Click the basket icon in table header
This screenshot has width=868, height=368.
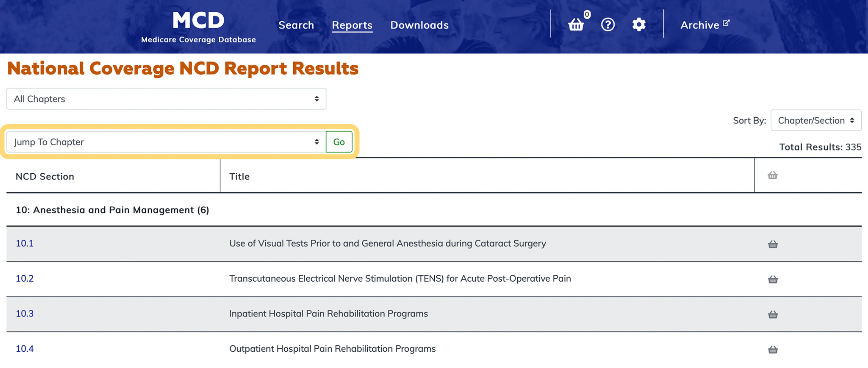772,175
